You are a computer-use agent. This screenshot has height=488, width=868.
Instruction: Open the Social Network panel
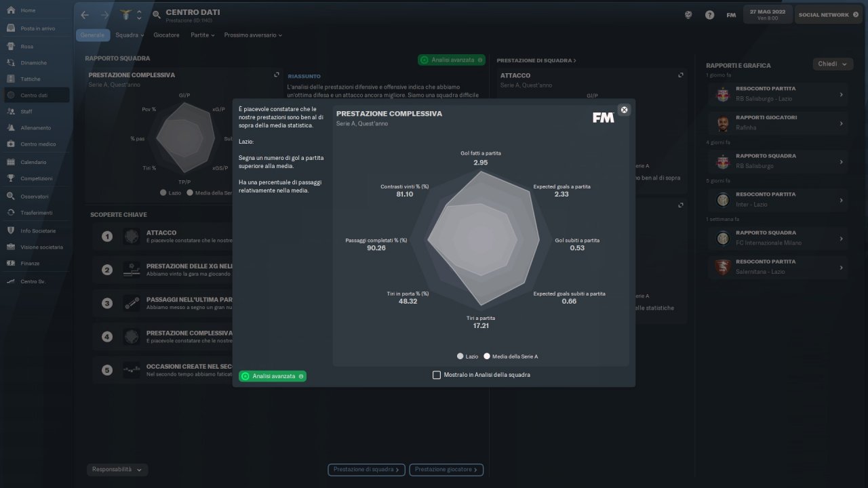[x=828, y=14]
